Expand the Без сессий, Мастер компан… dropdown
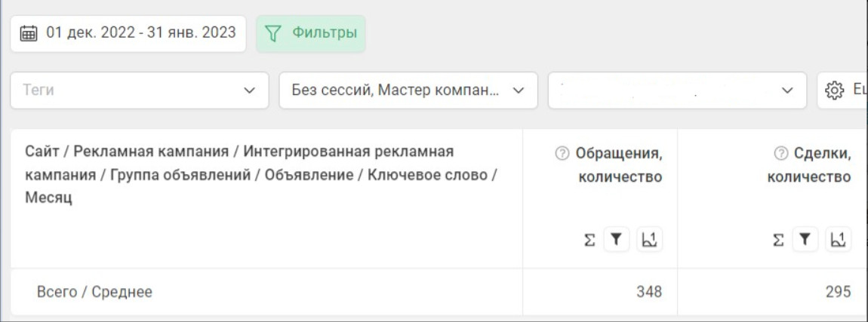This screenshot has height=322, width=868. click(x=408, y=90)
